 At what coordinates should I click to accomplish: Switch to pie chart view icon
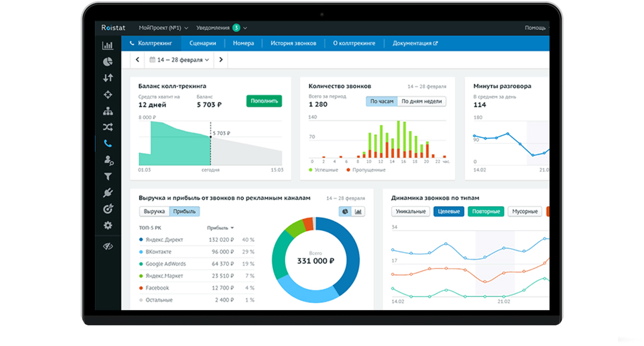[x=345, y=212]
